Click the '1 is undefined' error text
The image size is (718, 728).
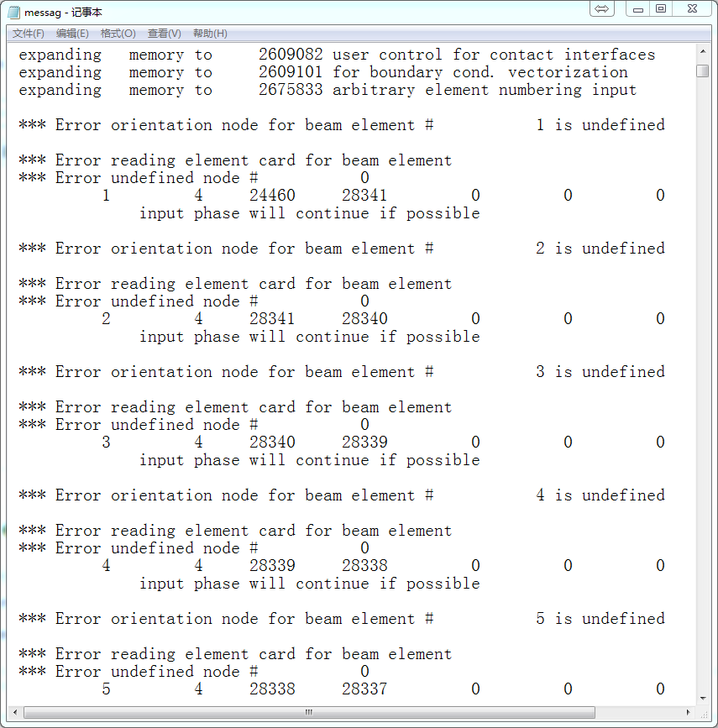pos(600,125)
